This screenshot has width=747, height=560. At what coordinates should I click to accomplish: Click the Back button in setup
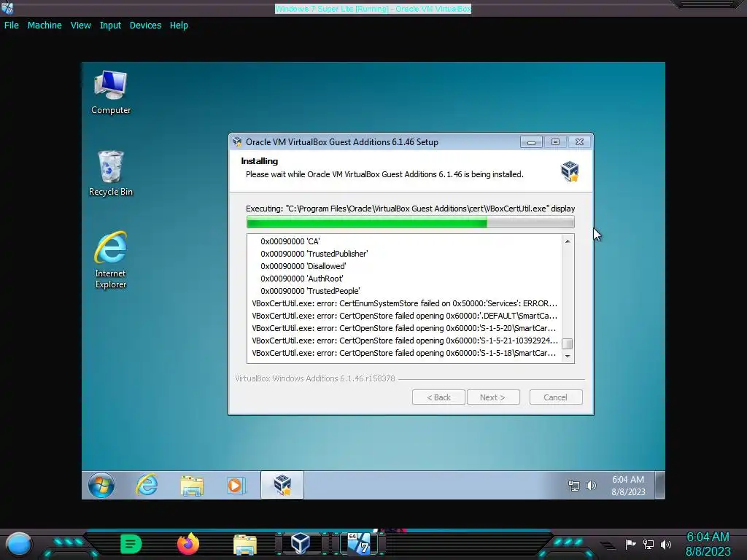click(438, 397)
